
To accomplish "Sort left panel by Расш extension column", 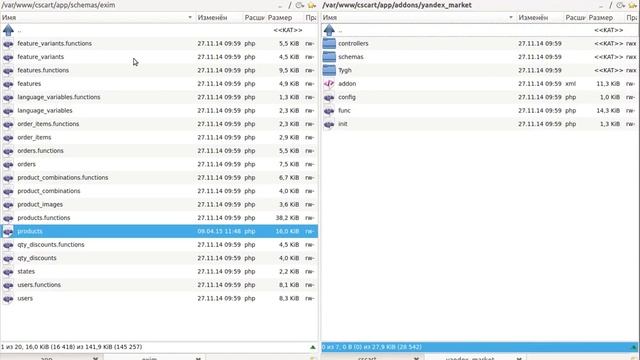I will tap(254, 18).
